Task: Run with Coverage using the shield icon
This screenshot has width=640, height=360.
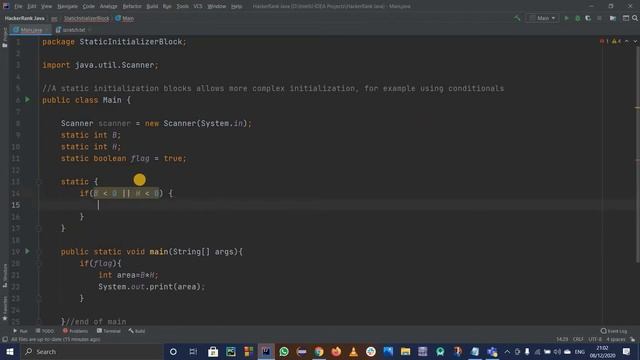Action: tap(588, 18)
